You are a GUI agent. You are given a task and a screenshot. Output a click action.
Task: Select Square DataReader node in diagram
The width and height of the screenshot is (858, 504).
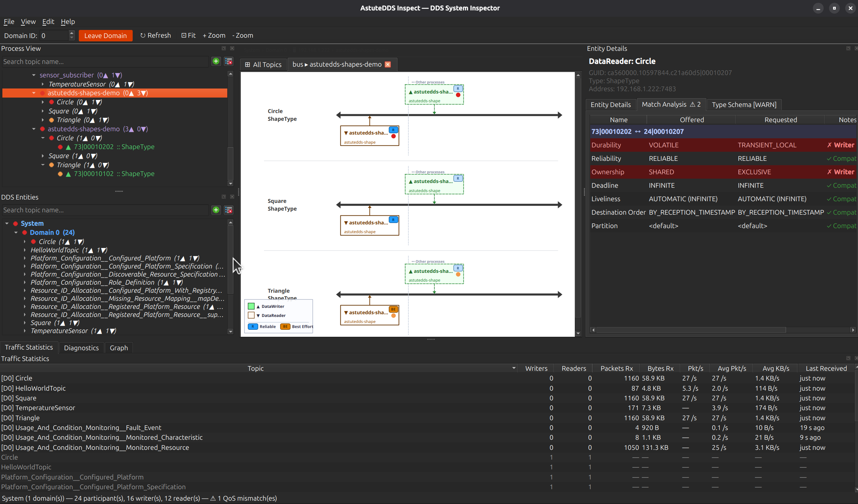tap(369, 225)
